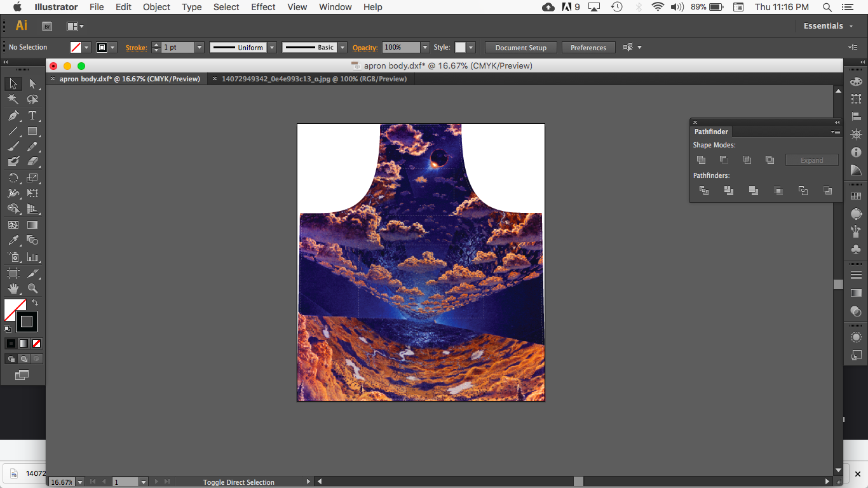868x488 pixels.
Task: Select the Symbol Sprayer tool
Action: click(x=13, y=257)
